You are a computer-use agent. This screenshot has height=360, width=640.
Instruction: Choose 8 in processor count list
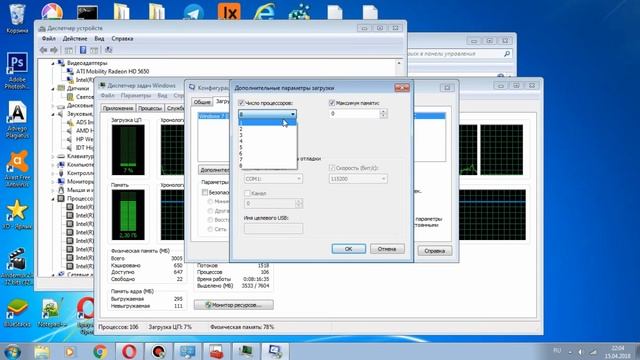pos(267,165)
